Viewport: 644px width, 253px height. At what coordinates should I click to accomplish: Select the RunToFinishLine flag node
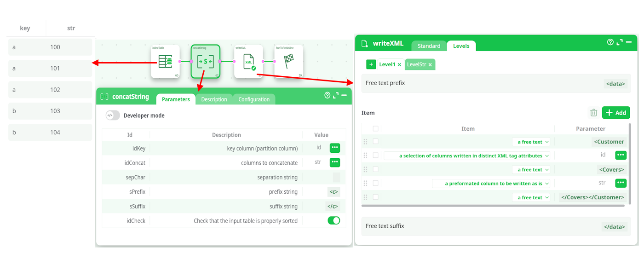[288, 61]
